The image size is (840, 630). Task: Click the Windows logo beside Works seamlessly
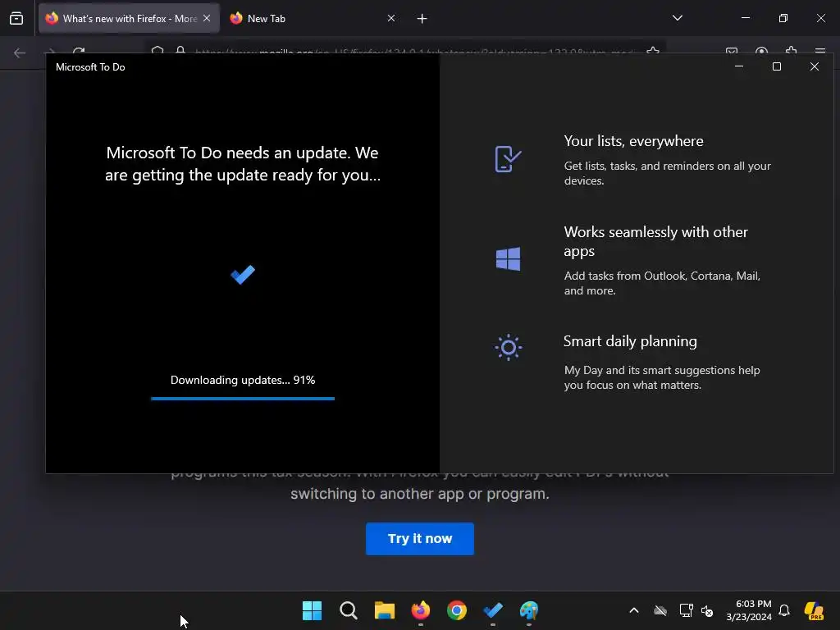[508, 258]
